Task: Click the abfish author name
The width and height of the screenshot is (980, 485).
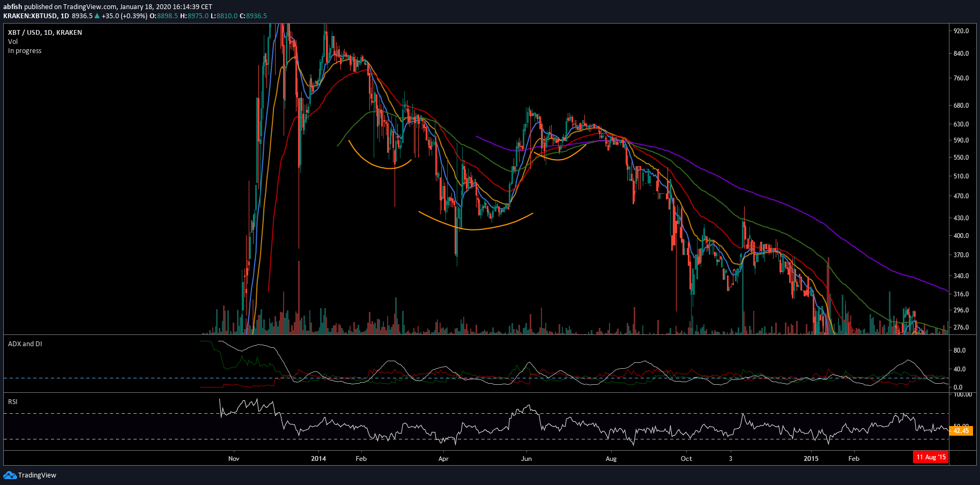Action: (13, 7)
